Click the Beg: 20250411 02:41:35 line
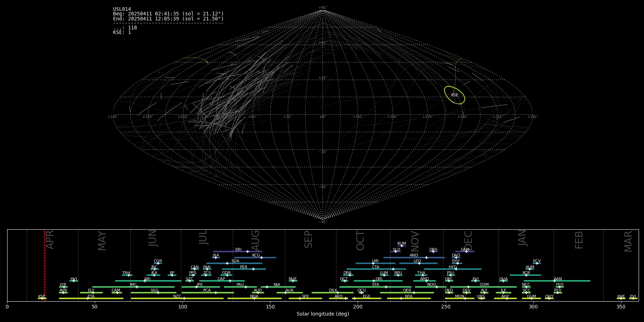 (x=168, y=14)
